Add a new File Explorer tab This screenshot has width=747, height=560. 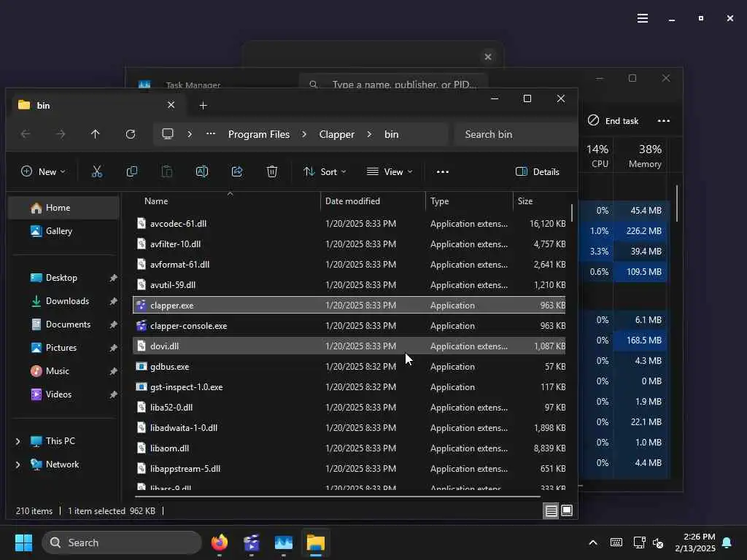pyautogui.click(x=203, y=105)
